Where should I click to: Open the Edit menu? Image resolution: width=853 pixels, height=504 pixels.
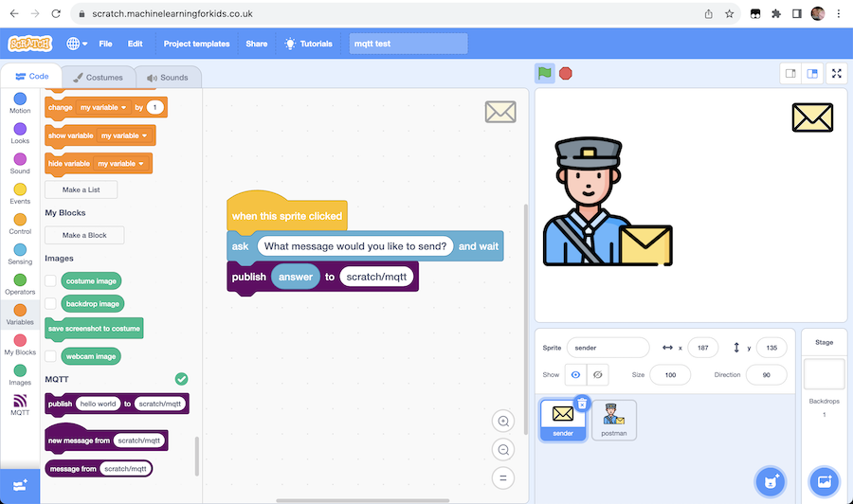[135, 44]
